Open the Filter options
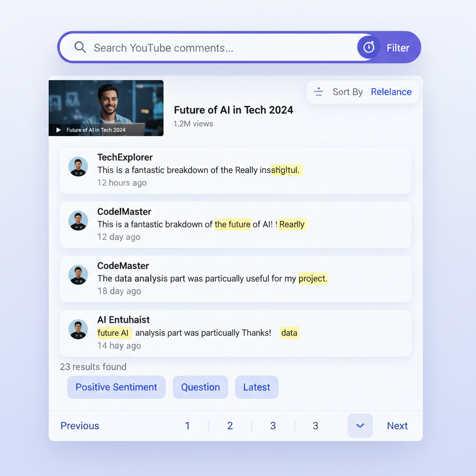Screen dimensions: 476x476 [x=397, y=48]
